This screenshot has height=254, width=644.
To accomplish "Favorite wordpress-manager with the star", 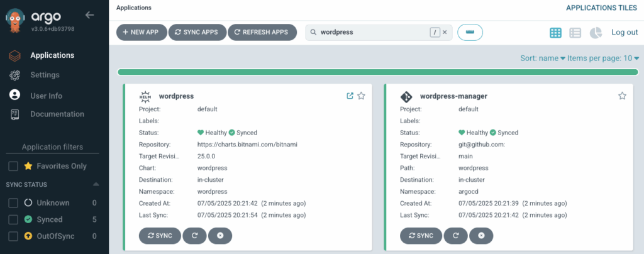I will click(x=622, y=96).
